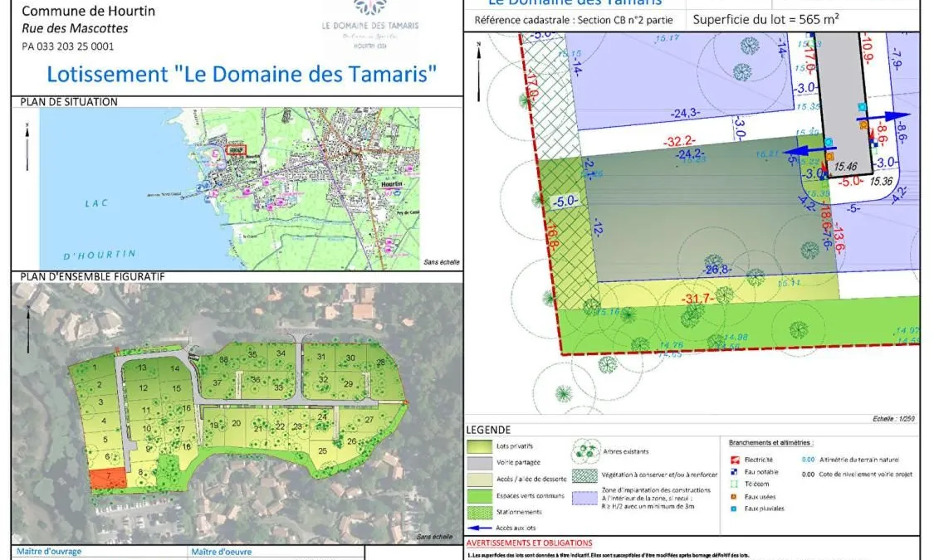Screen dimensions: 939x560
Task: Click the "PLAN DE SITUATION" heading
Action: [x=69, y=102]
